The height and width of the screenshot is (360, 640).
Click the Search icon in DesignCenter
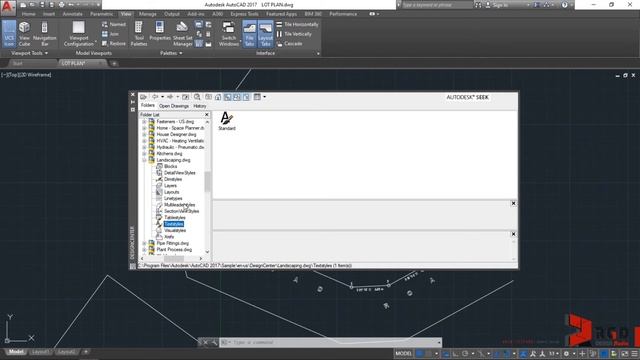pos(197,97)
